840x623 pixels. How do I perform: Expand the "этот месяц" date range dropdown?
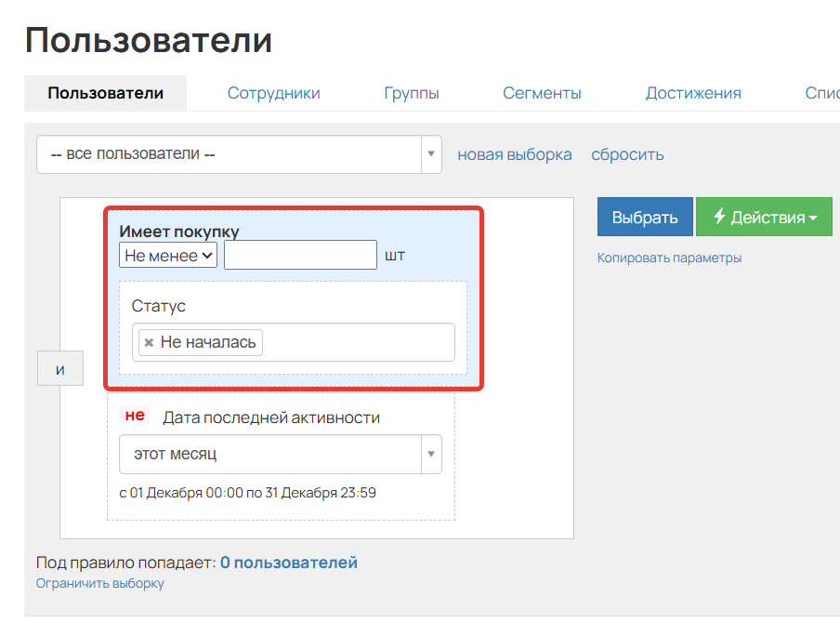(x=280, y=455)
